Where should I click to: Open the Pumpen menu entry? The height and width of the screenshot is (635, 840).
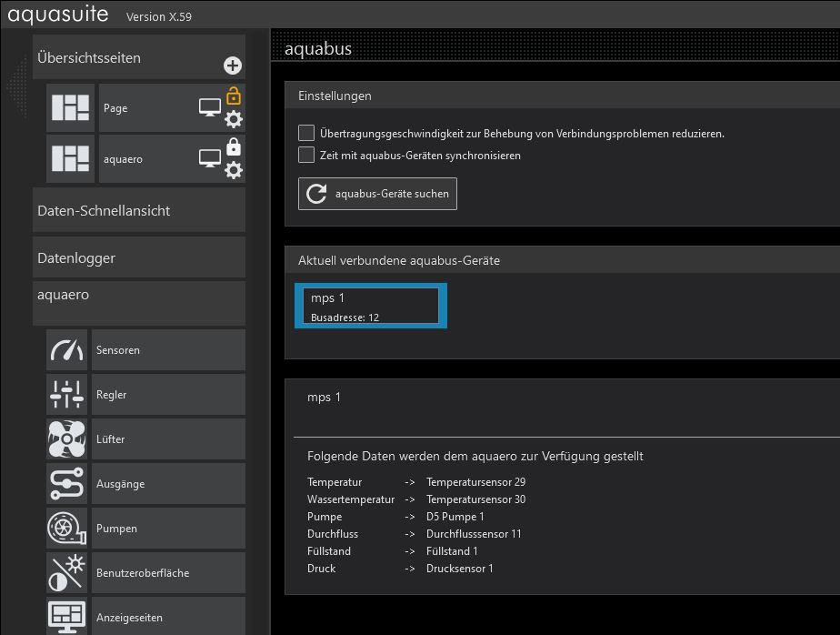pos(168,529)
